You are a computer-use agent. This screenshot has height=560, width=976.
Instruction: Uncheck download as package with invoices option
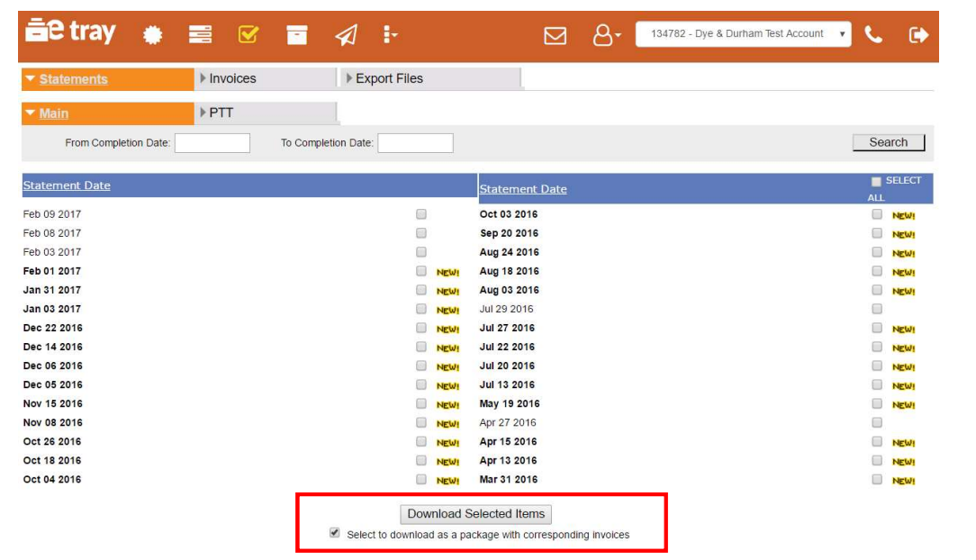335,534
